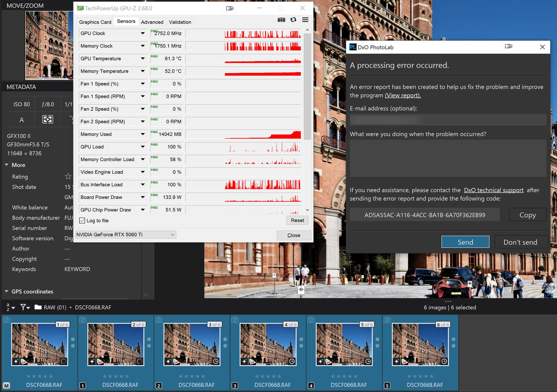557x392 pixels.
Task: Open the GPU-Z hamburger menu
Action: point(305,20)
